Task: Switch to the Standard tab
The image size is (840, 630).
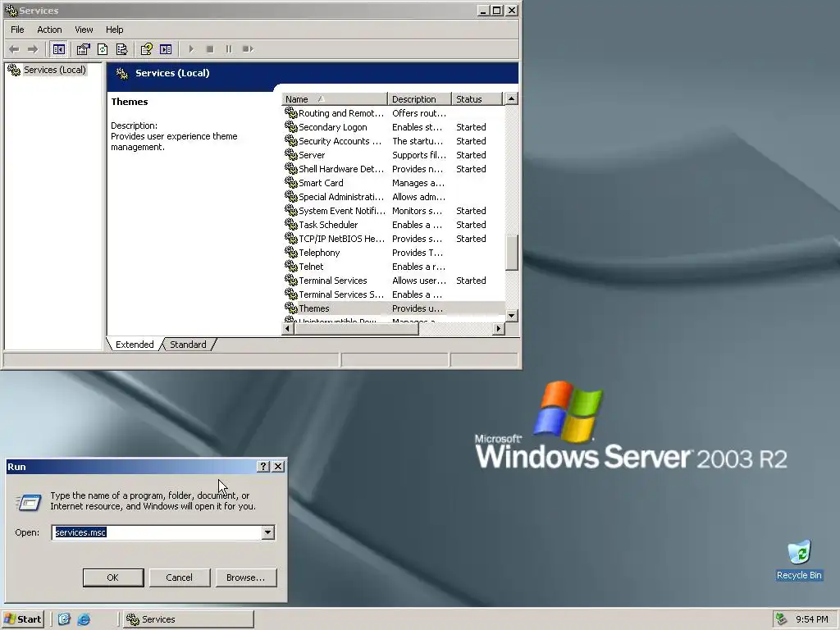Action: [x=188, y=345]
